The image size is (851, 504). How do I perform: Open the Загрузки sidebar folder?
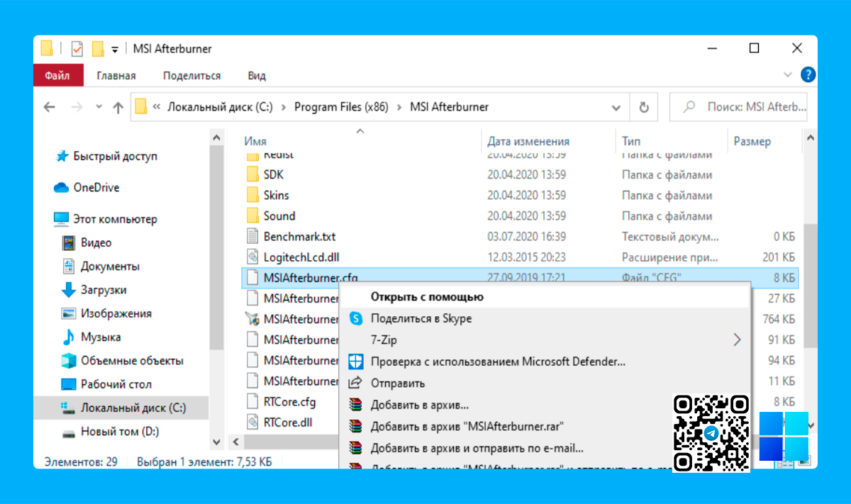pos(104,290)
